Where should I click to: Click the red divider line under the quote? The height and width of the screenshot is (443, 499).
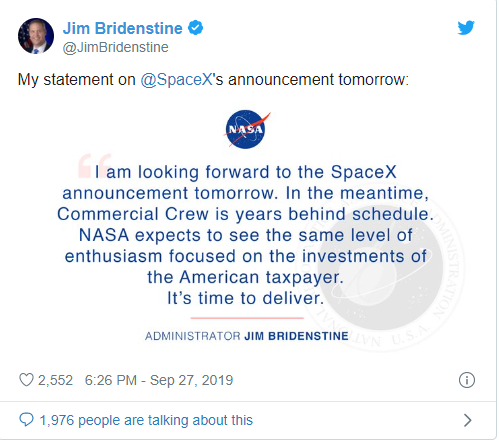coord(247,318)
